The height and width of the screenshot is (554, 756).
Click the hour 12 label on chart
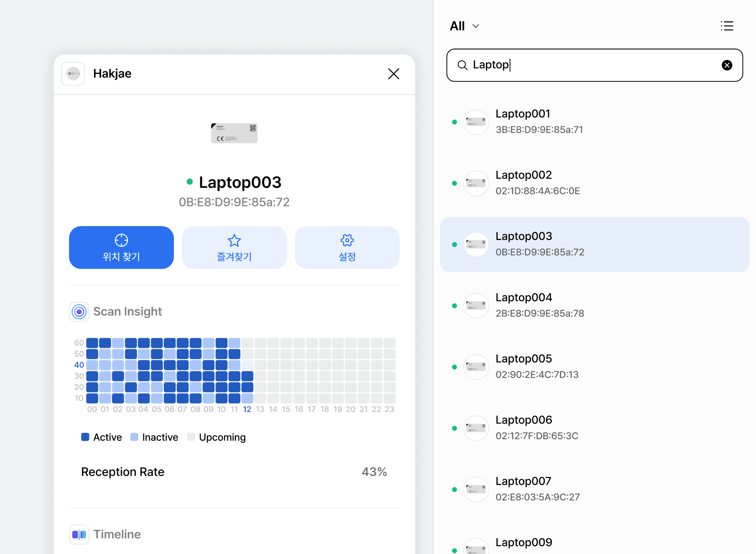click(x=247, y=409)
